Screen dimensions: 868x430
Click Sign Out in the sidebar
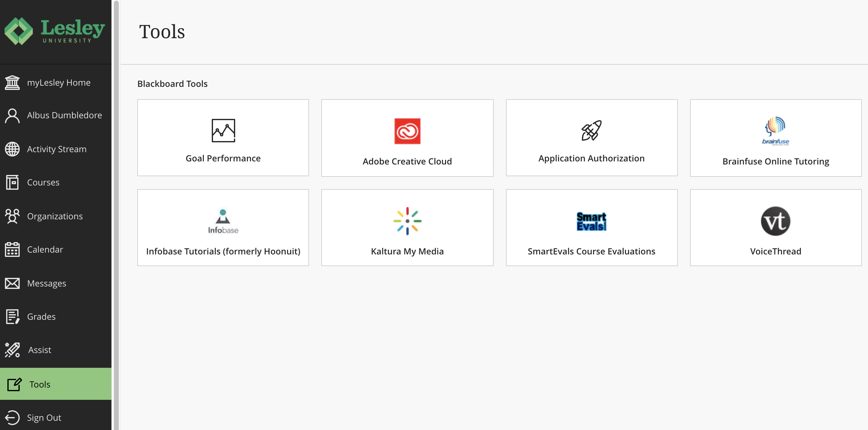[x=44, y=418]
